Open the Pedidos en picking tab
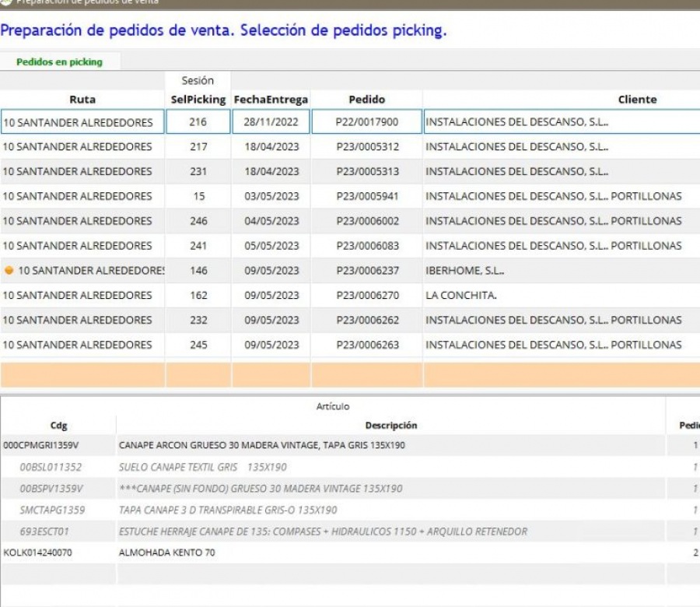This screenshot has height=607, width=700. [x=59, y=62]
